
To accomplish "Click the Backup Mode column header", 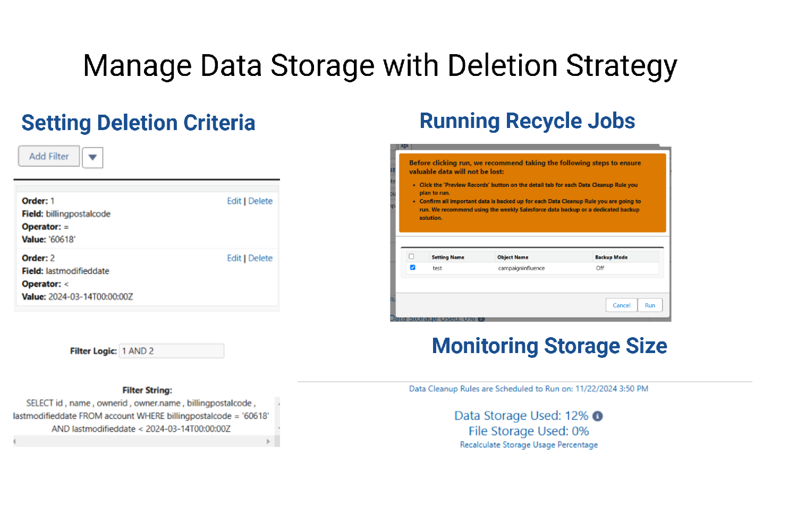I will pyautogui.click(x=611, y=257).
